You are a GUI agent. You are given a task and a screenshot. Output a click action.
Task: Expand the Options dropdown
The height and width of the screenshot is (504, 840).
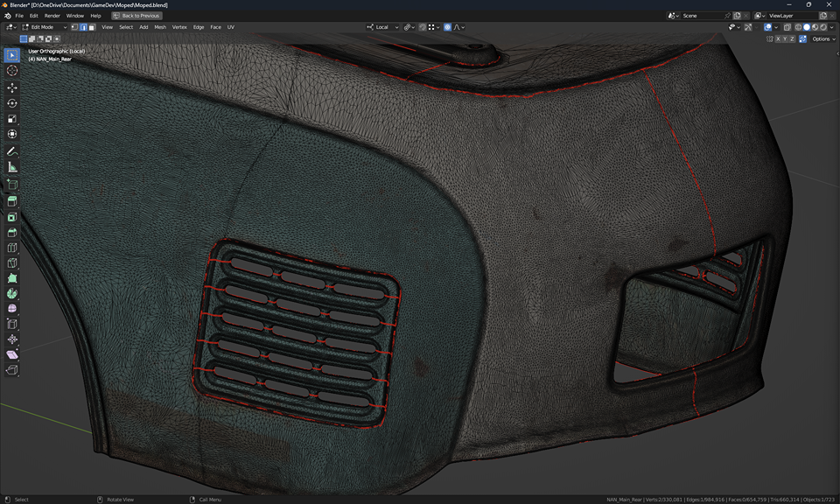823,39
